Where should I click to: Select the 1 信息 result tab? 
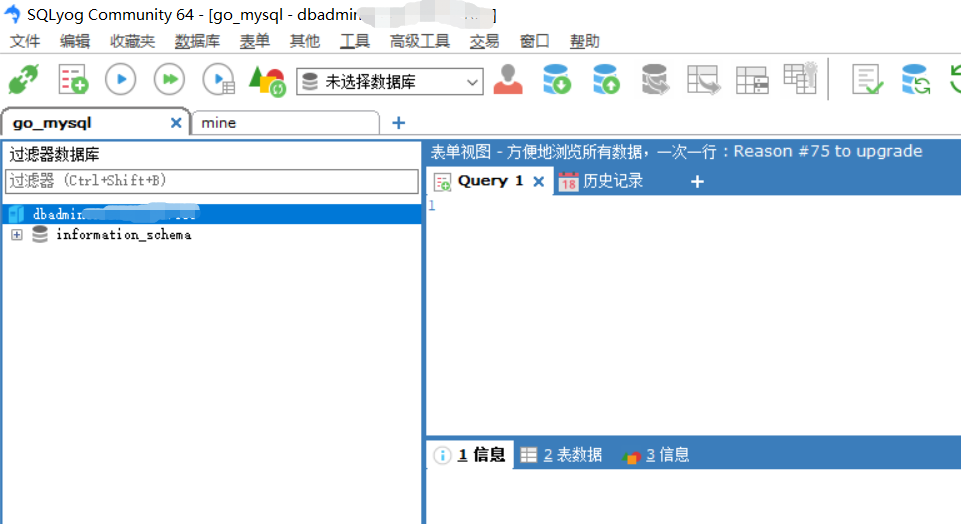470,455
